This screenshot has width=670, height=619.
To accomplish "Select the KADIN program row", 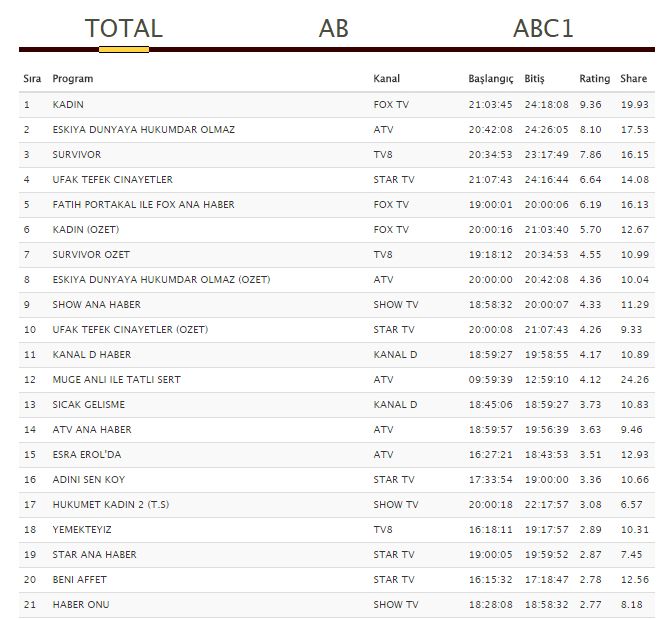I will tap(69, 105).
